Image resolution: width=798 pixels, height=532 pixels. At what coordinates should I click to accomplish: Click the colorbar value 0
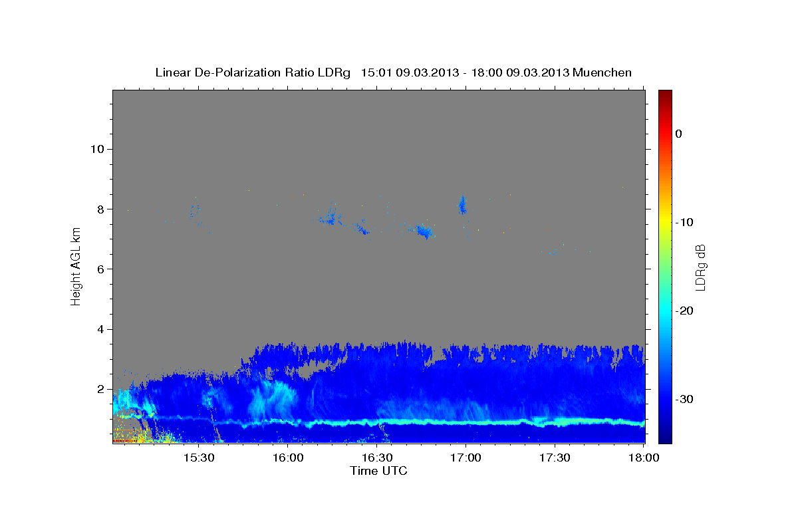pos(678,134)
